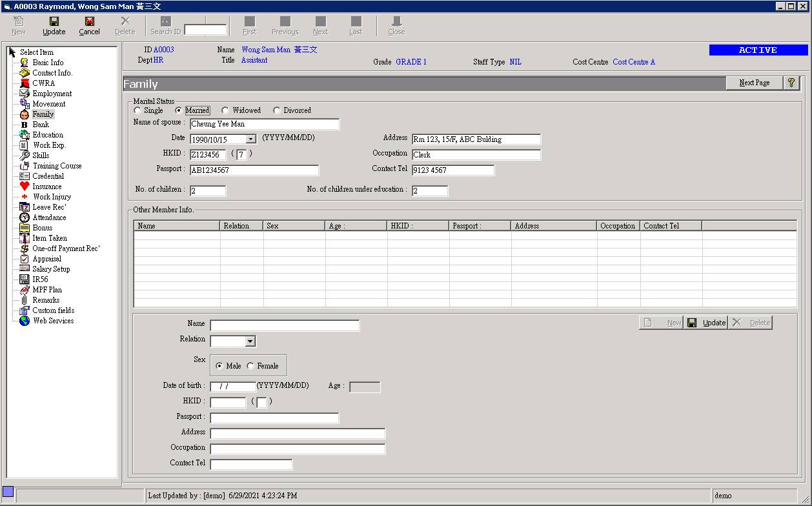Open the Work Exp. sidebar icon
Screen dimensions: 812x506
(x=25, y=145)
